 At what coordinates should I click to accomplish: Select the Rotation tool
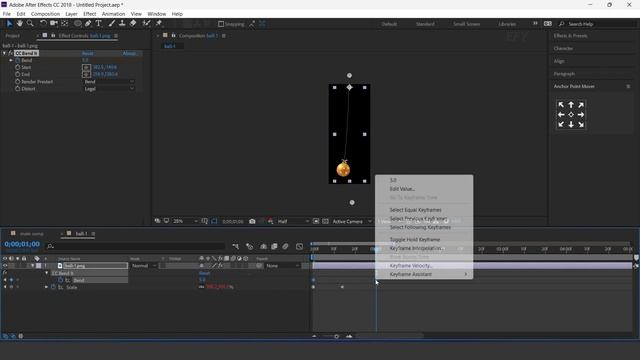tap(43, 24)
